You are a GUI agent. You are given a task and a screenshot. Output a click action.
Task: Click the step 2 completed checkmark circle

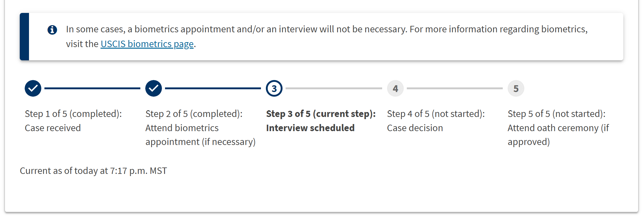(154, 88)
